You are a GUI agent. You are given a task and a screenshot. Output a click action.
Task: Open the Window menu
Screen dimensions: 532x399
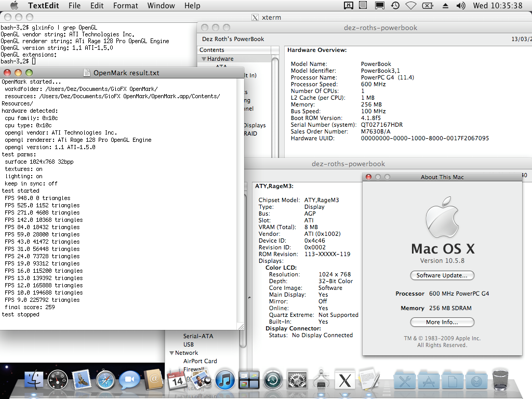tap(161, 5)
